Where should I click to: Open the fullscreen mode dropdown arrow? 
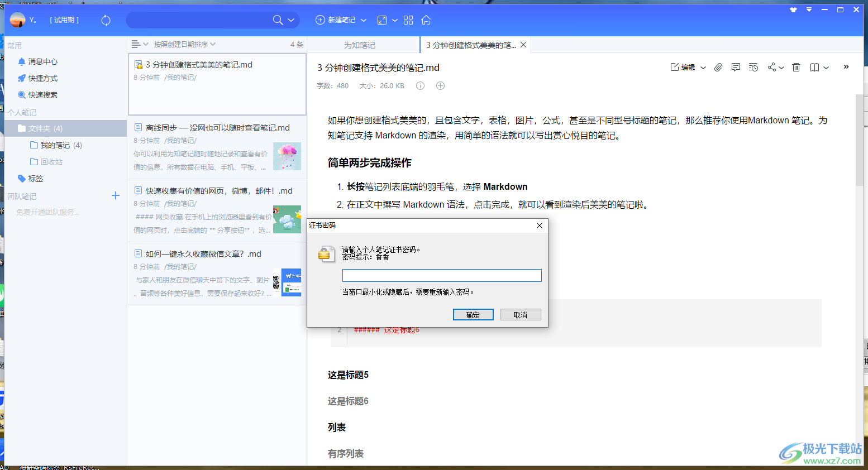click(x=395, y=20)
